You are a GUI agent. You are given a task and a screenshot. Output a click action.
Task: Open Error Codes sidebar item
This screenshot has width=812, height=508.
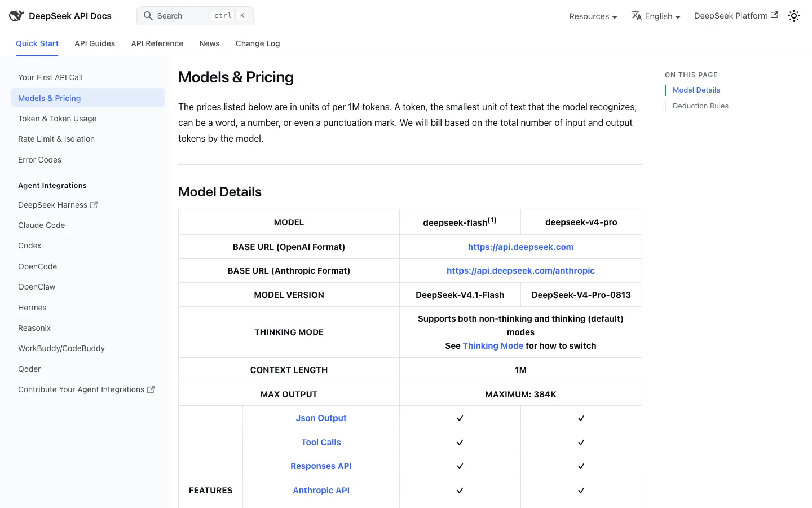[88, 160]
